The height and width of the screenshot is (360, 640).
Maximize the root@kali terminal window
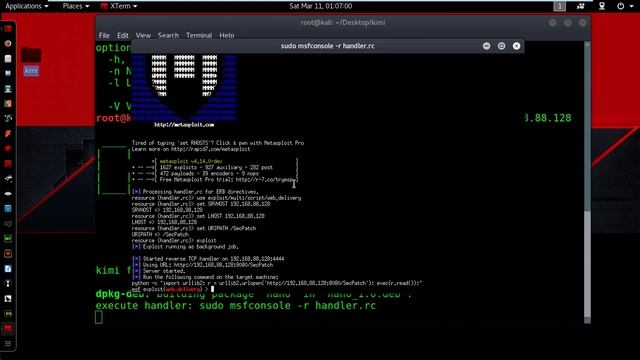(567, 23)
